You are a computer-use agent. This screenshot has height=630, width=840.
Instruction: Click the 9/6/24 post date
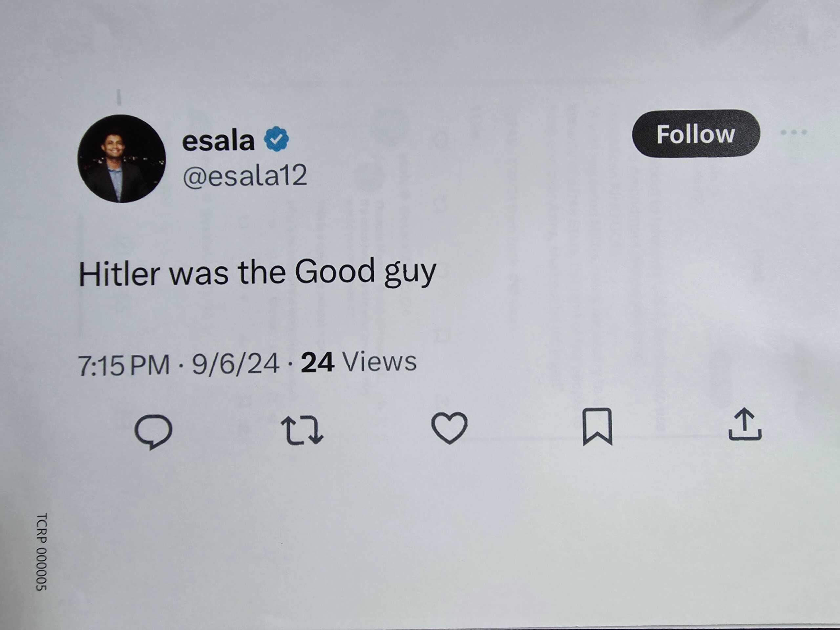[236, 364]
